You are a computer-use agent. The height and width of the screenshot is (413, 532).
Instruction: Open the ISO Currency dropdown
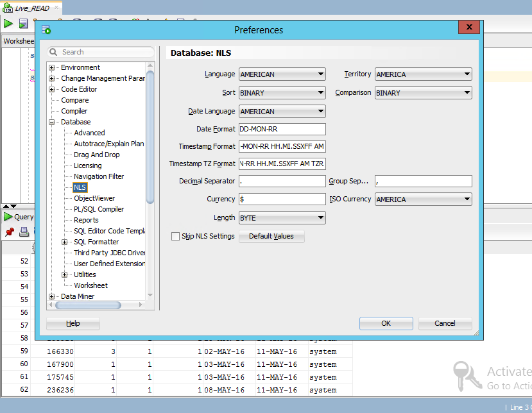coord(424,199)
